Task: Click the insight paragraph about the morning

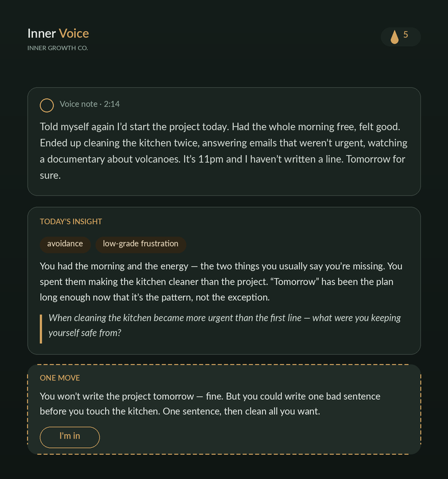Action: pos(222,282)
